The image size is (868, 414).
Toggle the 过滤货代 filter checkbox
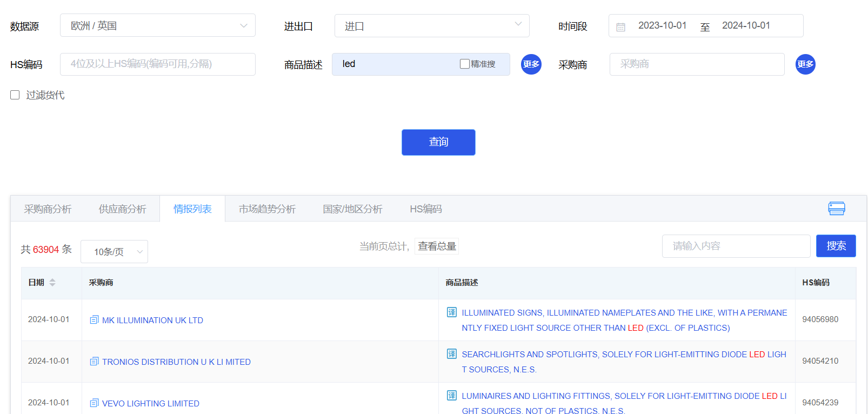click(15, 95)
